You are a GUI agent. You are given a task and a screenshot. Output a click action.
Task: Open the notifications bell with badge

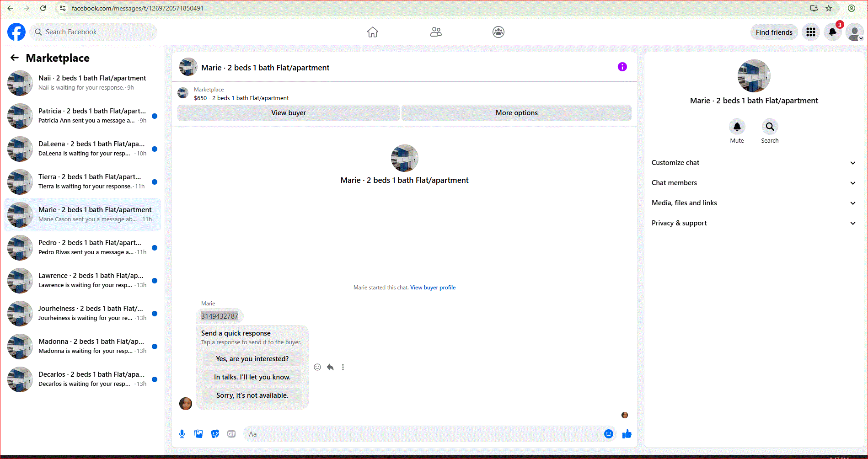click(833, 32)
